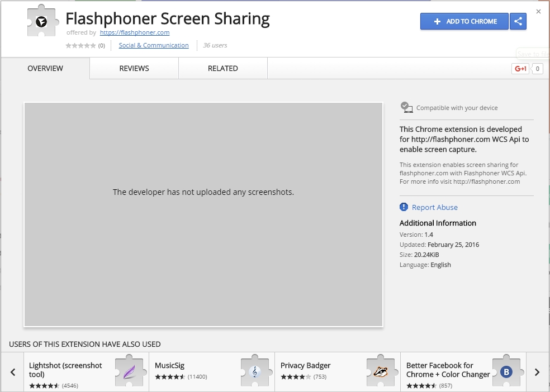Click the Better Facebook star rating
The height and width of the screenshot is (392, 550).
(421, 386)
